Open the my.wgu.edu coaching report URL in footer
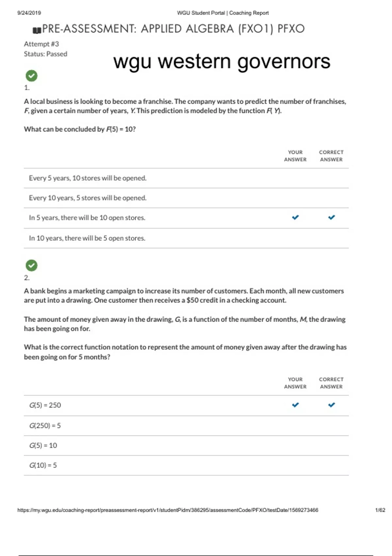The width and height of the screenshot is (392, 556). [x=168, y=510]
